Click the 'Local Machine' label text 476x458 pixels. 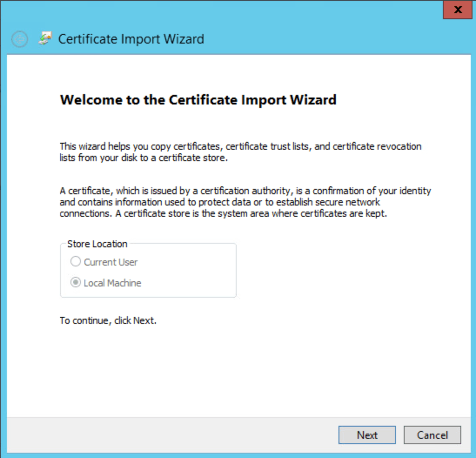112,283
